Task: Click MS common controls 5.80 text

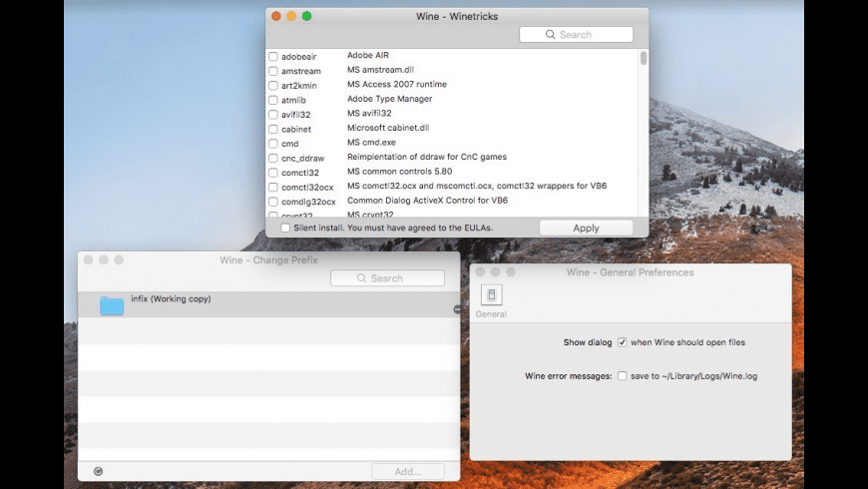Action: [400, 171]
